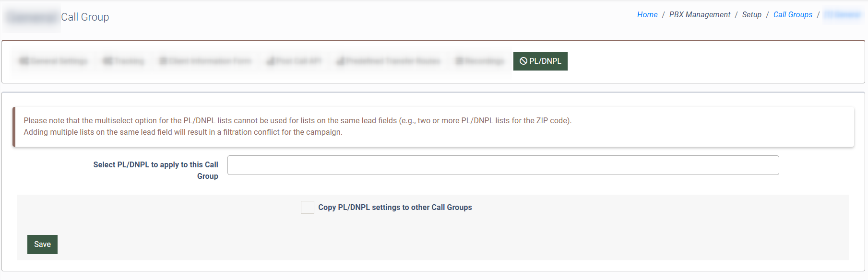
Task: Go to the Client Information Form tab
Action: click(x=210, y=61)
